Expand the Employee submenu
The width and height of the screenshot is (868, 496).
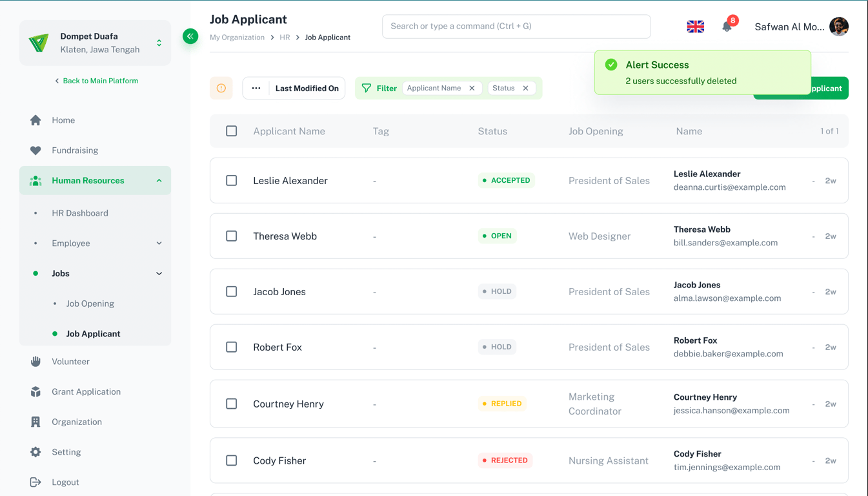click(159, 243)
